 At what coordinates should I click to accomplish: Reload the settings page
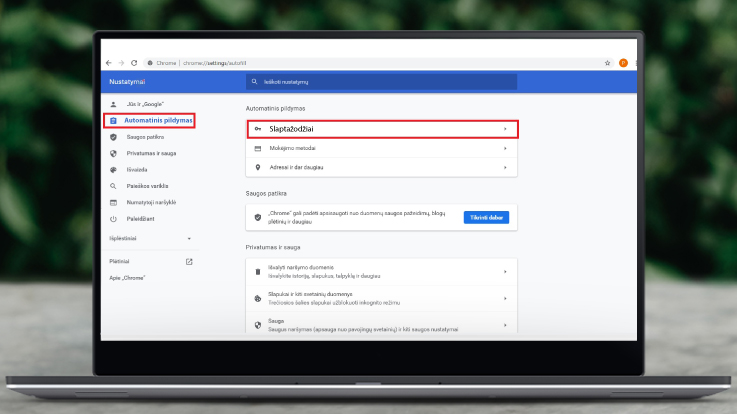coord(135,62)
